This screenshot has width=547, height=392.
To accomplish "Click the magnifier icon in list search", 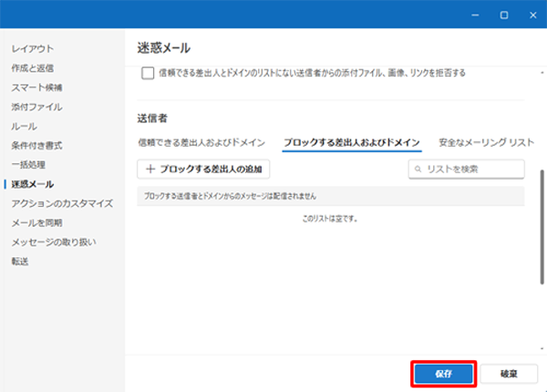I will coord(418,170).
